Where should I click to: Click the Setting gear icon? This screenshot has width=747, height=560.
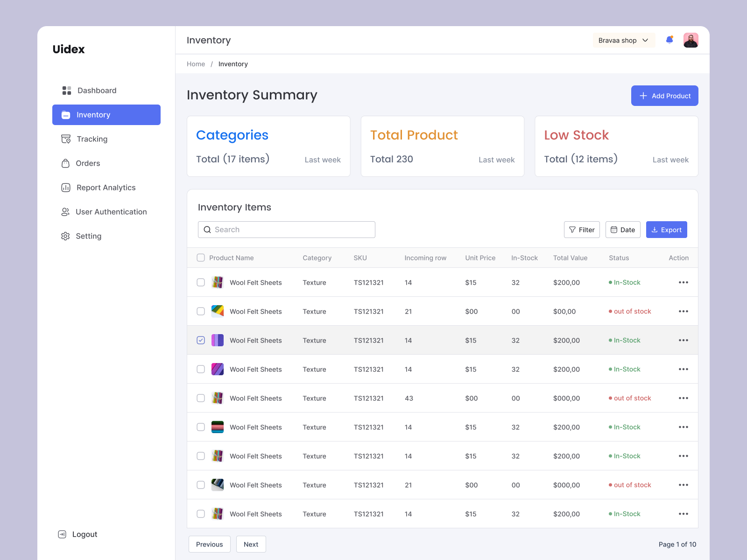(x=65, y=236)
